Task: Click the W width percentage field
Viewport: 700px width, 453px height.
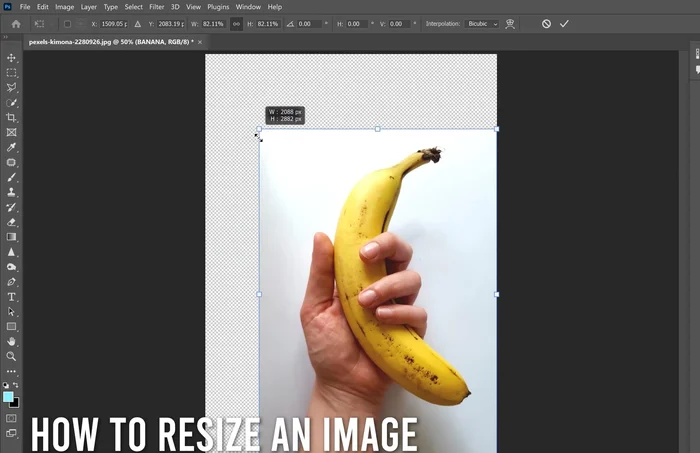Action: click(x=214, y=23)
